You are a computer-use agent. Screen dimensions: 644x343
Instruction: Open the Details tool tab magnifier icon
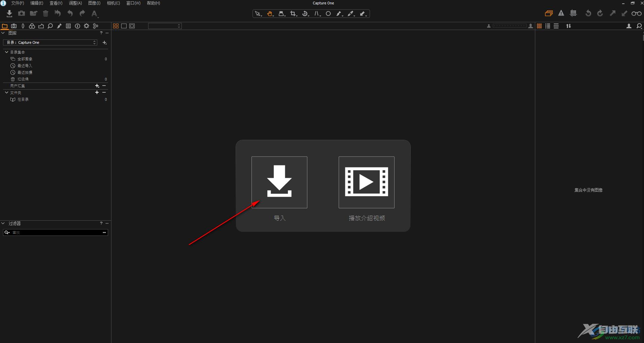click(x=50, y=26)
